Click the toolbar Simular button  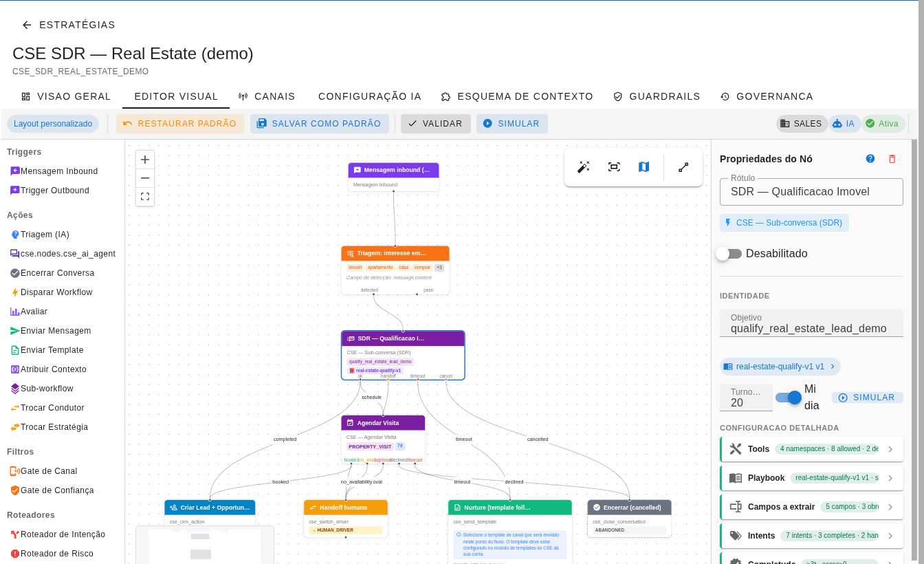click(x=512, y=124)
